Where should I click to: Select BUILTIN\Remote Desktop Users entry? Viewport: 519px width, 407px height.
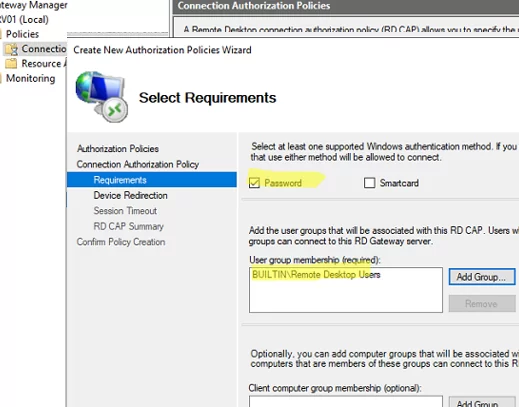pos(316,275)
